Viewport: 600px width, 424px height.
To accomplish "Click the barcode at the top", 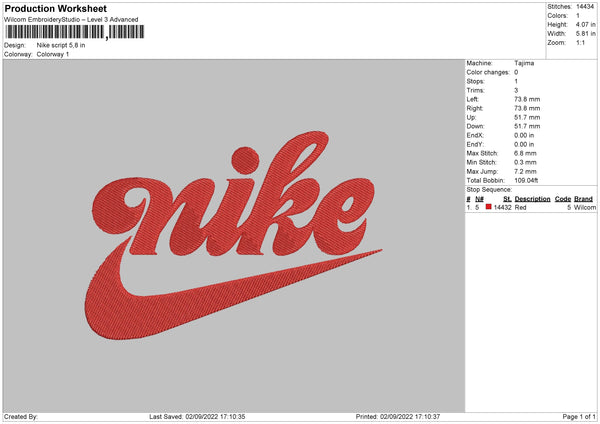I will click(75, 32).
